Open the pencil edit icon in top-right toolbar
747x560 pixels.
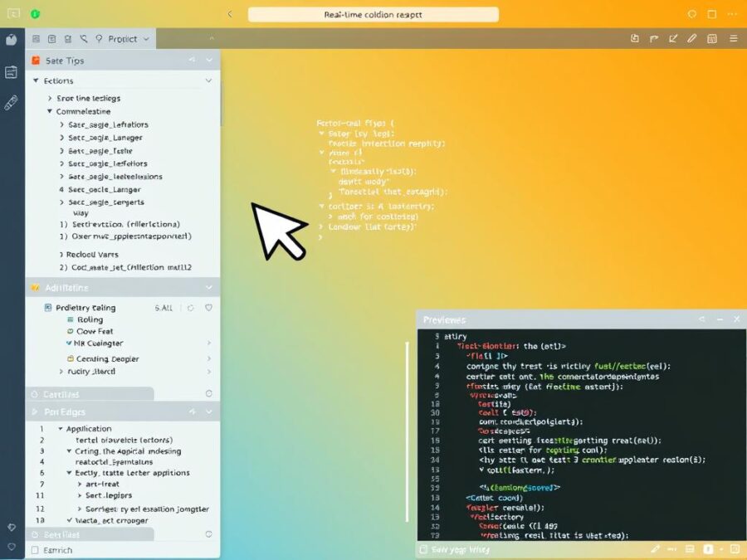click(x=691, y=38)
